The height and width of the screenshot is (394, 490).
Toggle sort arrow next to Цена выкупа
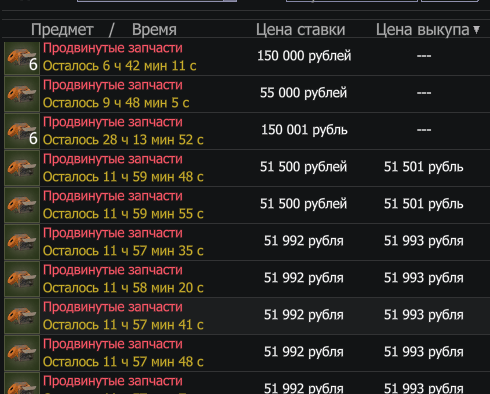click(477, 30)
